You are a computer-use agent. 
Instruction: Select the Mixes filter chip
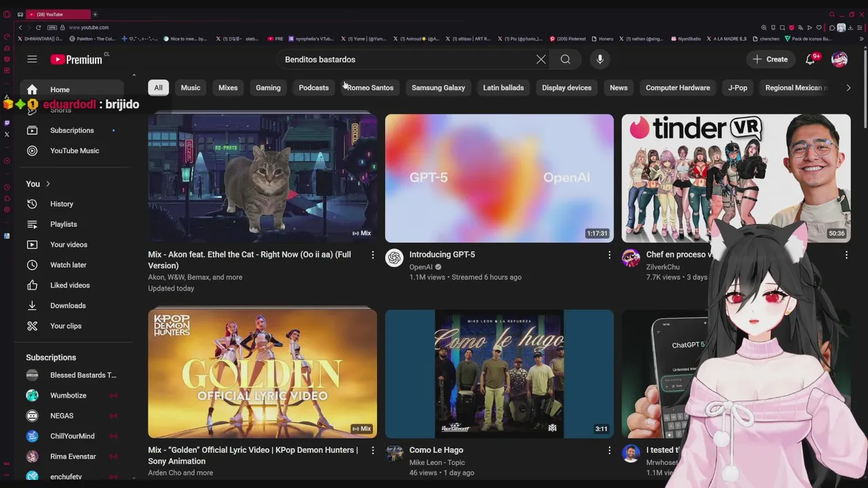point(228,87)
